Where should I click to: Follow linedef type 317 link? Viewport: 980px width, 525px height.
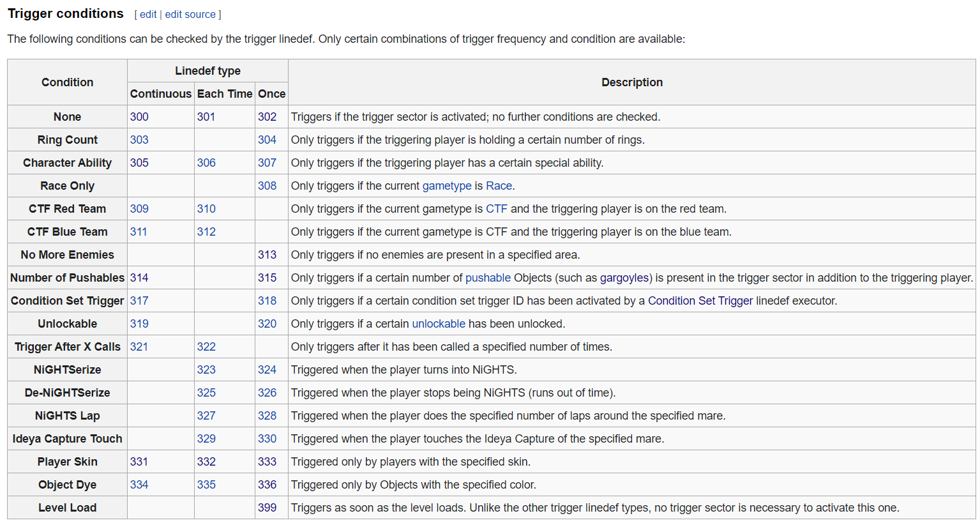[x=139, y=301]
